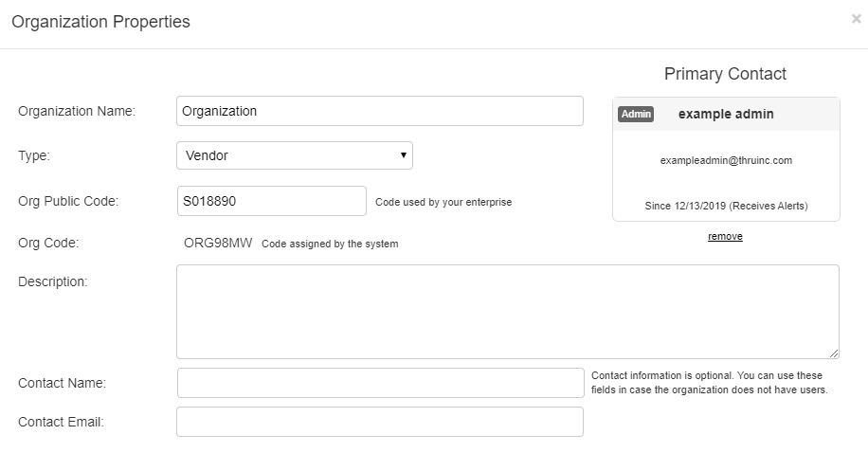The width and height of the screenshot is (868, 453).
Task: Click the Admin badge in contact card
Action: click(636, 114)
